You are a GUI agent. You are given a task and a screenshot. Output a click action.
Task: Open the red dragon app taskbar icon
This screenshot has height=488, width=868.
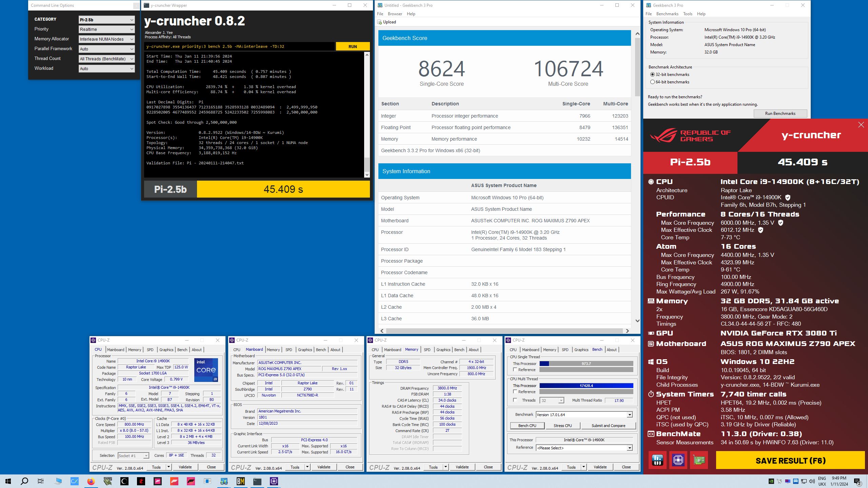point(141,481)
